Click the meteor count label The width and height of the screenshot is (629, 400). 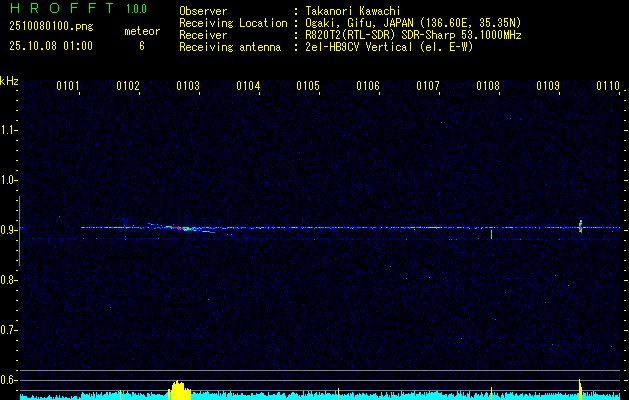tap(142, 31)
